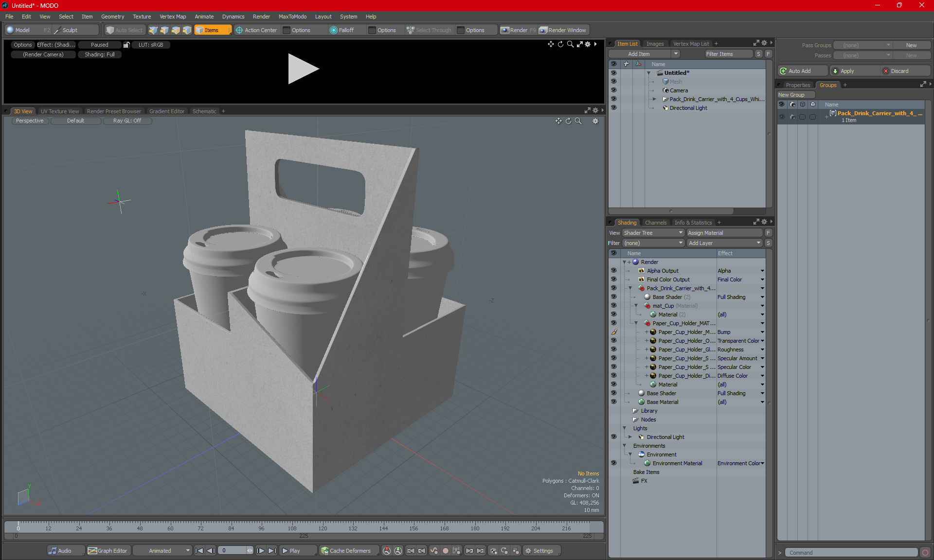
Task: Click frame 120 on the timeline ruler
Action: 323,528
